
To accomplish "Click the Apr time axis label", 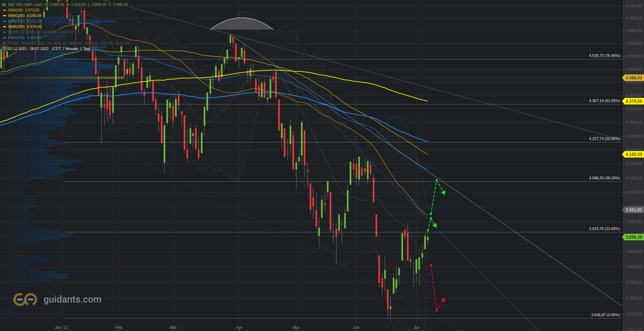I will tap(239, 328).
